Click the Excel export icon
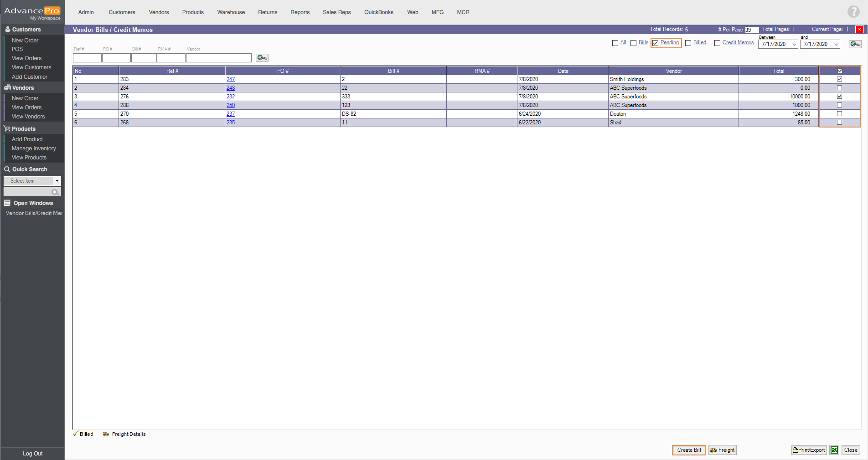 (834, 450)
